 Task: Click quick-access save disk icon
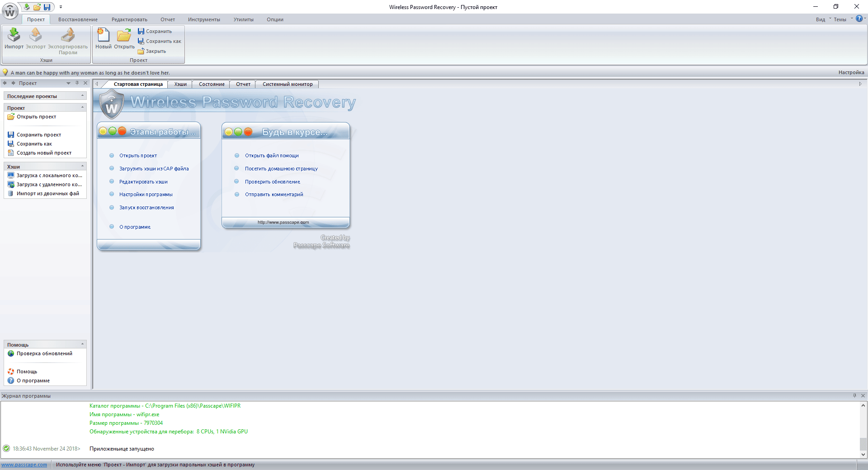click(47, 7)
